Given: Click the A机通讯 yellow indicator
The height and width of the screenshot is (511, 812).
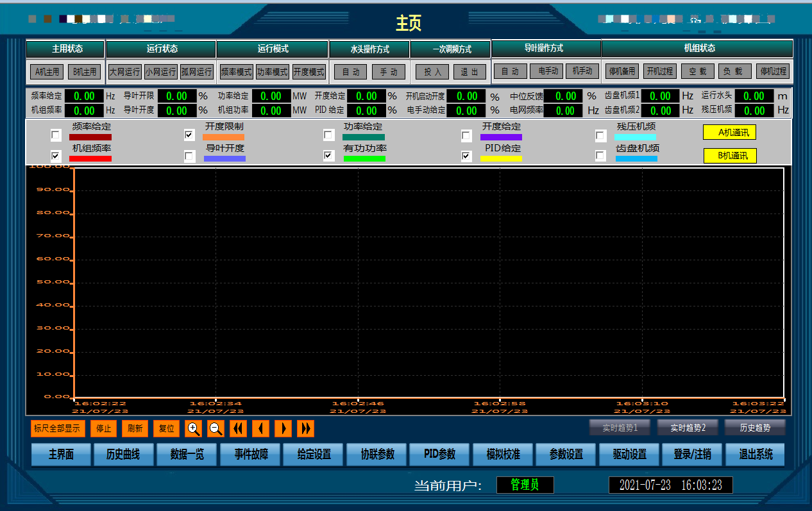Looking at the screenshot, I should (729, 133).
